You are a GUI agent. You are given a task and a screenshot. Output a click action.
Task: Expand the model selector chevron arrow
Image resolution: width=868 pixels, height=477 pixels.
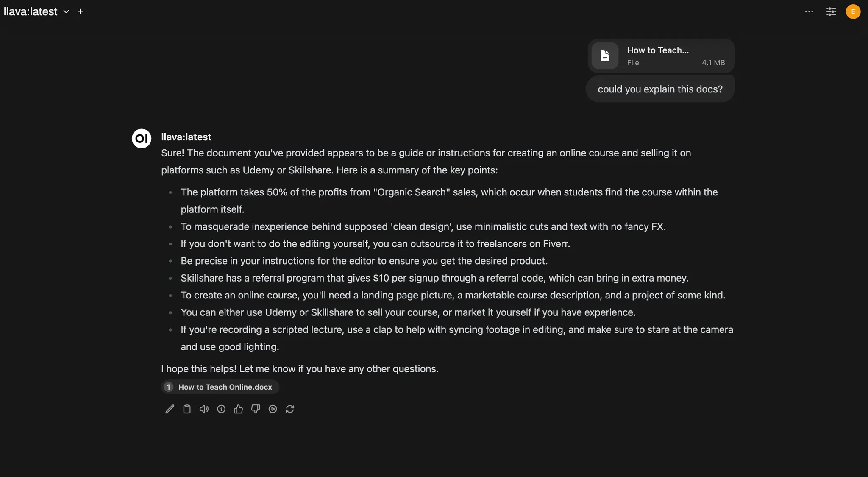coord(66,12)
